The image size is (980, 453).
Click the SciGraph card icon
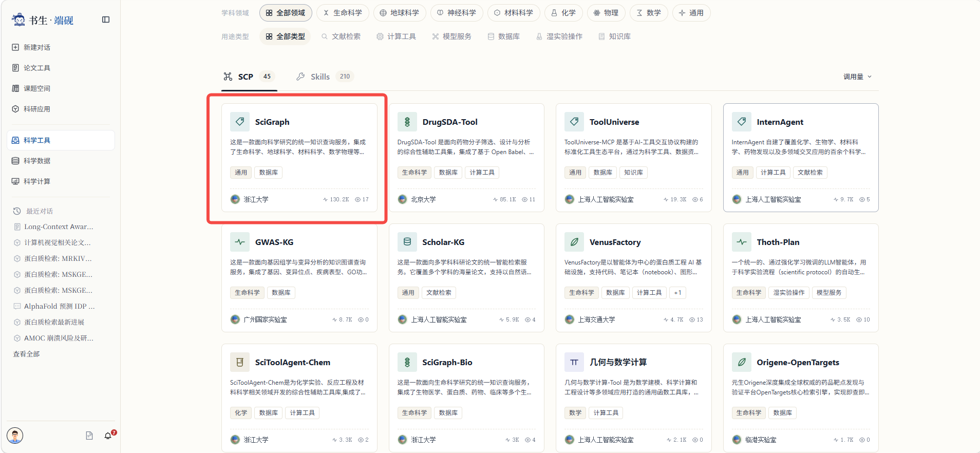240,122
